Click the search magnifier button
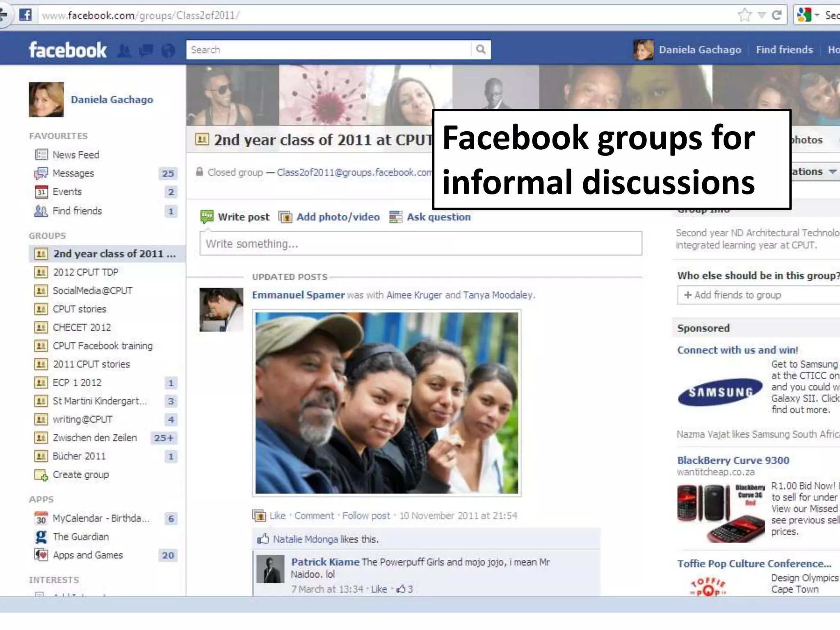Viewport: 840px width, 630px height. click(x=481, y=50)
